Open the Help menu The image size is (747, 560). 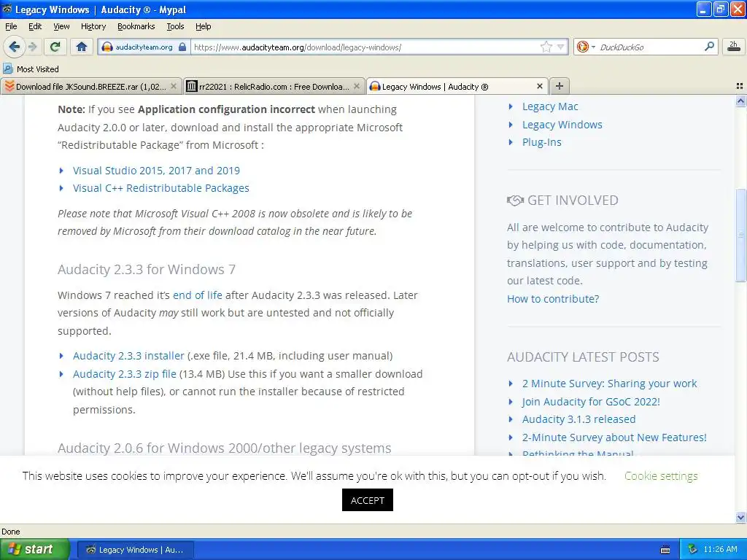(203, 26)
